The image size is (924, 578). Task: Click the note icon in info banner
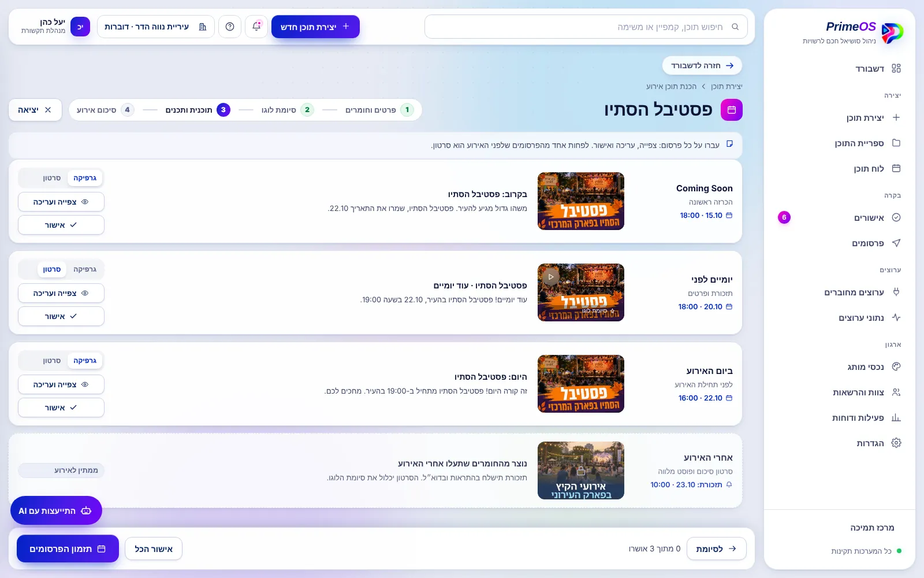pyautogui.click(x=729, y=144)
